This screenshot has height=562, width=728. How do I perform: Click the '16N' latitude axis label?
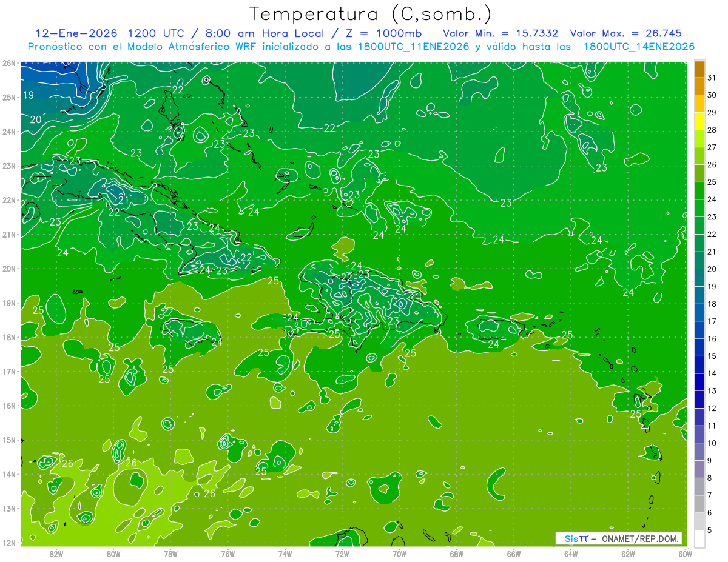pyautogui.click(x=9, y=406)
